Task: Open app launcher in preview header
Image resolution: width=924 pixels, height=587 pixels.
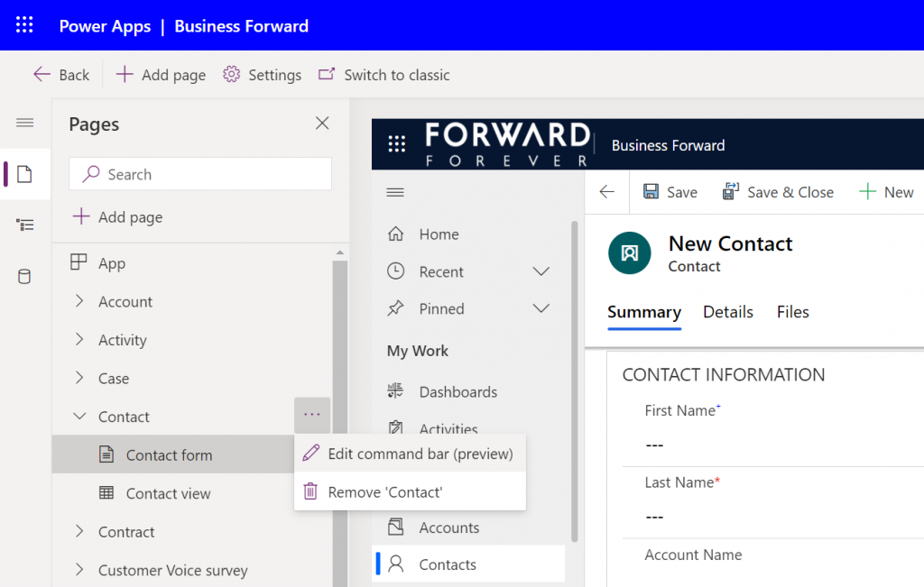Action: [x=397, y=143]
